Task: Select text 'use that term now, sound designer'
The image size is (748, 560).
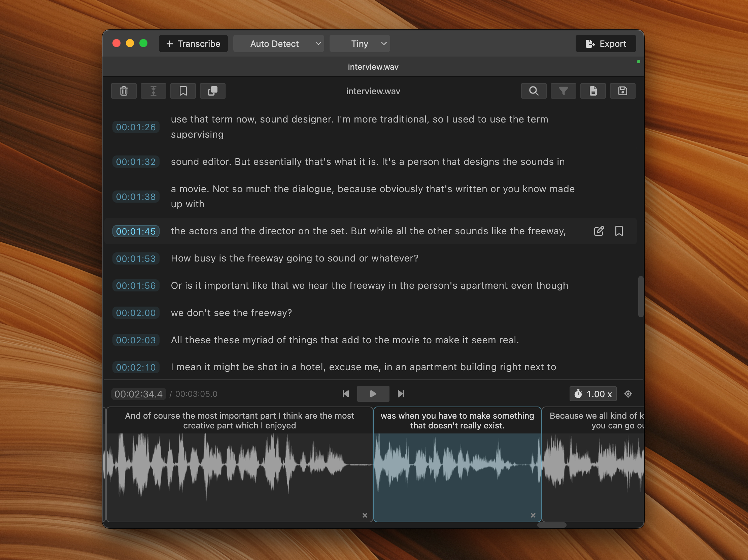Action: coord(252,119)
